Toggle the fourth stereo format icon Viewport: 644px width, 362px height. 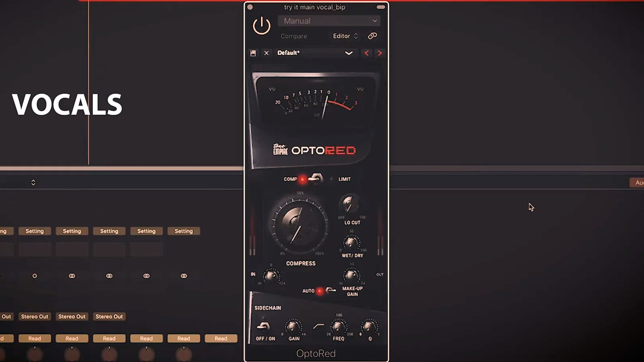click(183, 276)
